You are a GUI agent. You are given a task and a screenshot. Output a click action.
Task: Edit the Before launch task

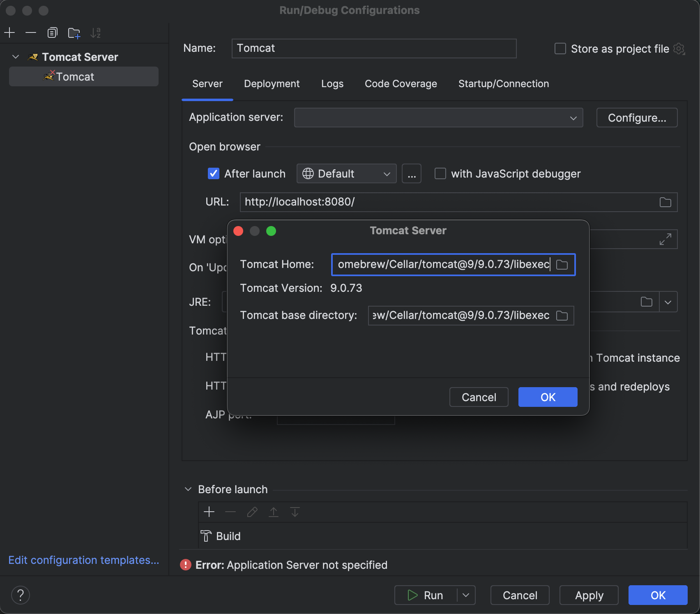coord(252,512)
